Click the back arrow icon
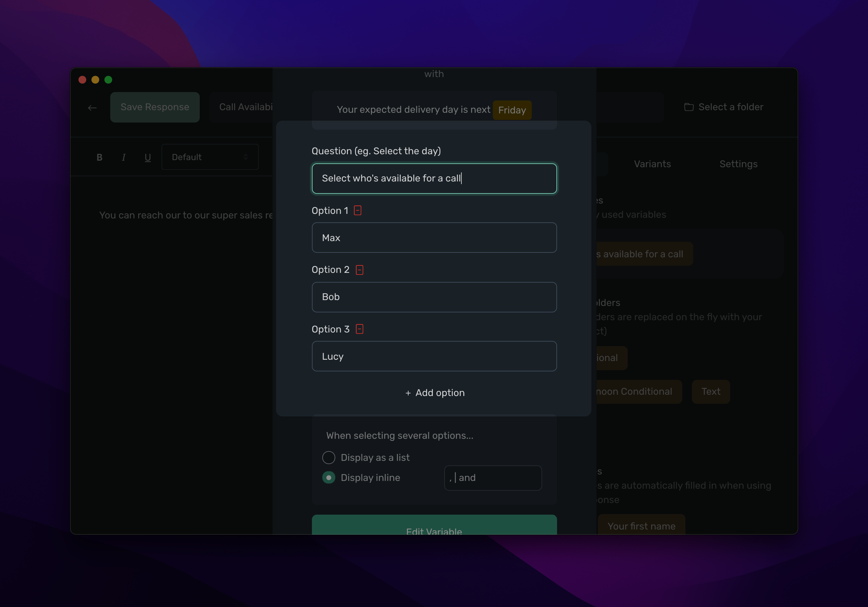Viewport: 868px width, 607px height. click(92, 108)
